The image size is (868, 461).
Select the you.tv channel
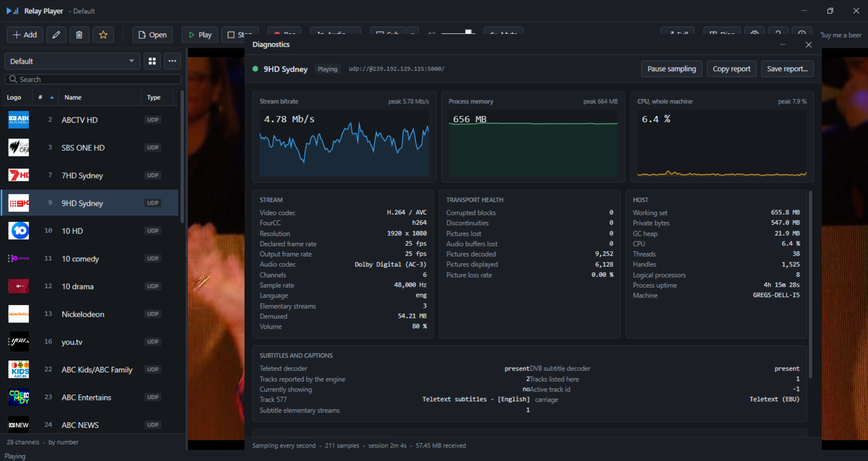pos(91,342)
